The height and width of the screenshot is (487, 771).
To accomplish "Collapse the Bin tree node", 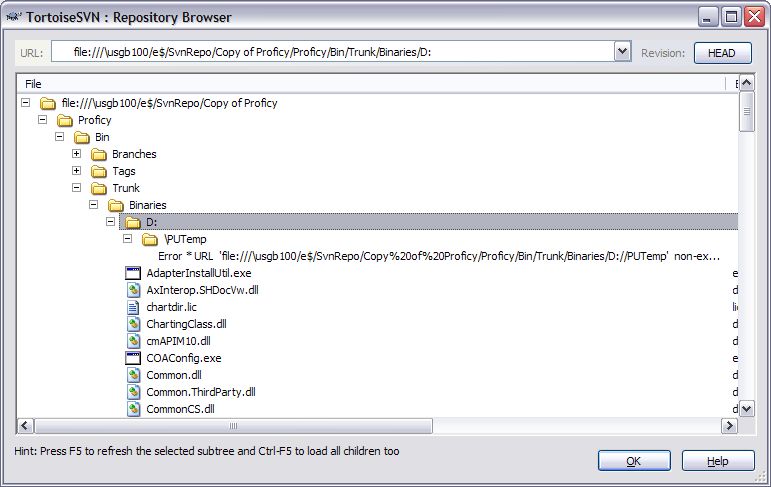I will pyautogui.click(x=59, y=137).
